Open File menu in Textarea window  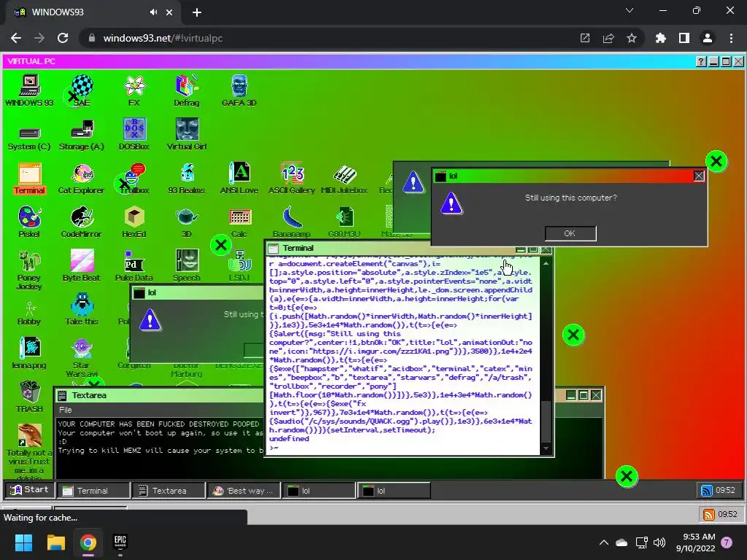pos(66,410)
